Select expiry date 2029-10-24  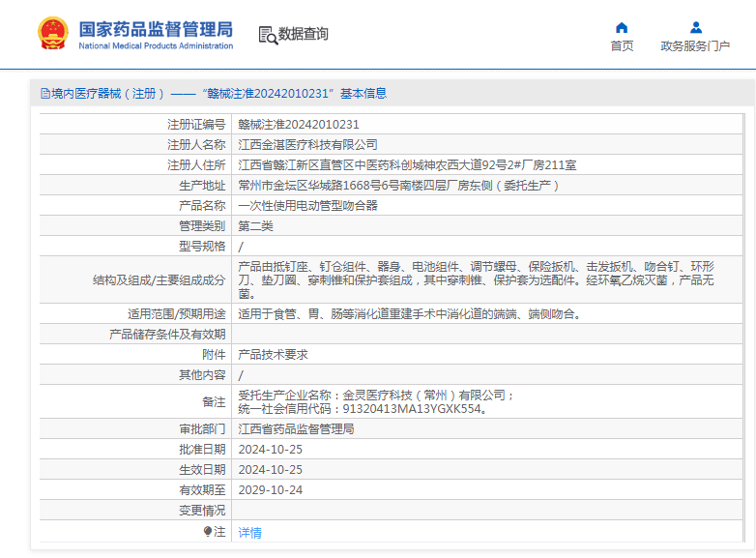click(x=271, y=489)
